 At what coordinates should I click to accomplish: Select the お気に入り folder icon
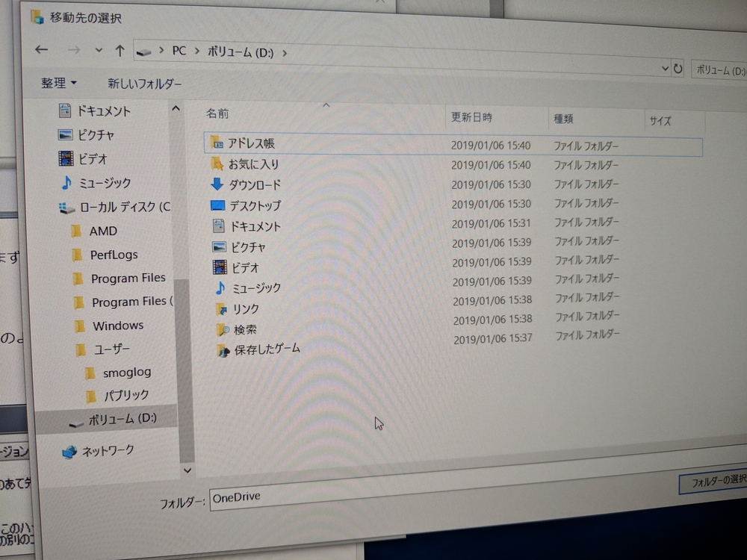(x=217, y=164)
